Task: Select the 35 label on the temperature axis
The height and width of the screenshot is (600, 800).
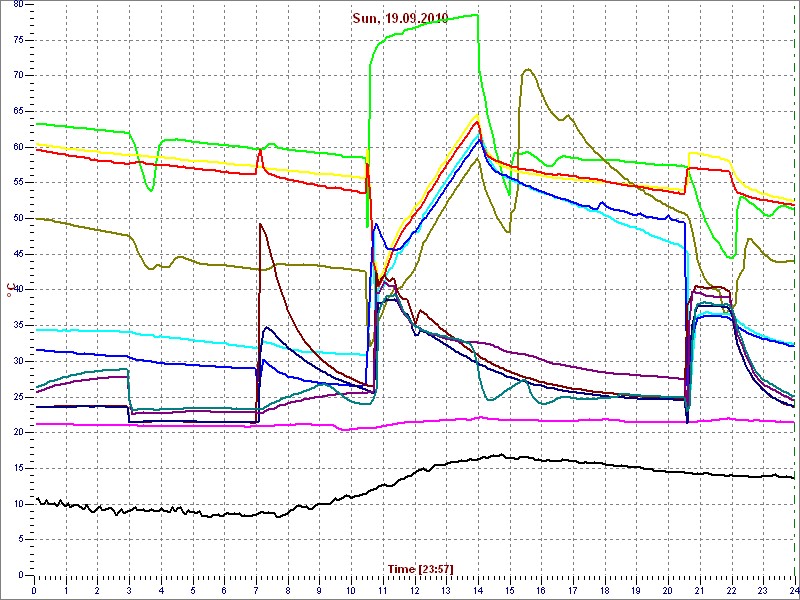Action: [x=17, y=326]
